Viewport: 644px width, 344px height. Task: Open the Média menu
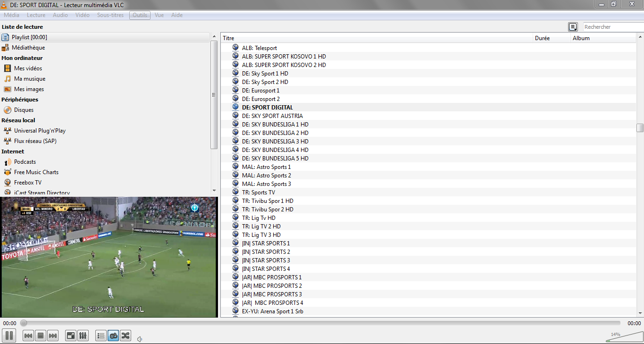[x=12, y=15]
